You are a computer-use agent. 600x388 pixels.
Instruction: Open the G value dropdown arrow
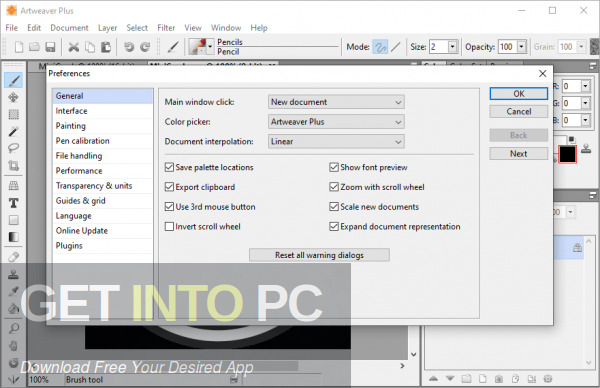pyautogui.click(x=585, y=103)
